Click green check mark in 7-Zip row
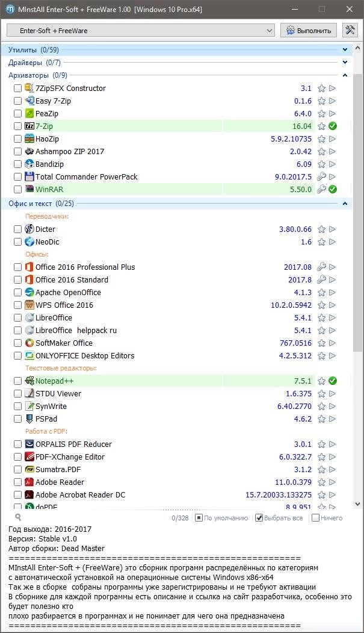 point(333,126)
